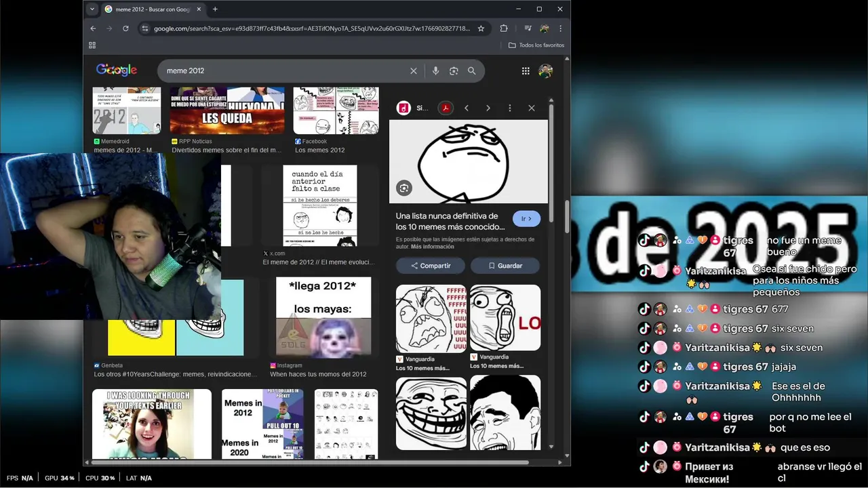Close the image preview panel
Image resolution: width=868 pixels, height=488 pixels.
point(532,108)
